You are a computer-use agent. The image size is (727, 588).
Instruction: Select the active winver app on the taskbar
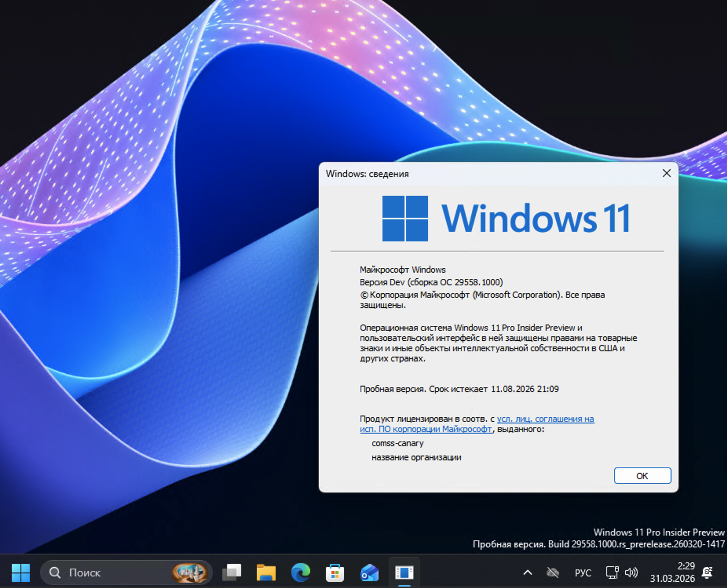405,573
